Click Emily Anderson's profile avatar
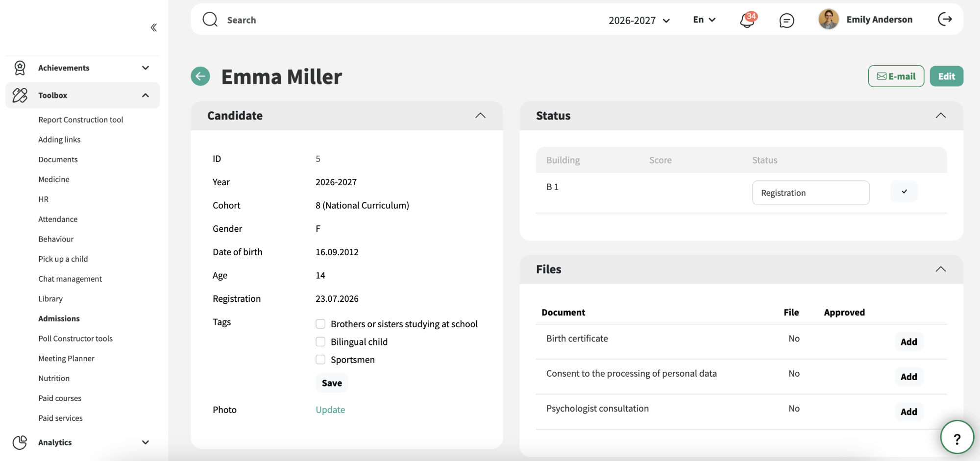Viewport: 980px width, 461px height. coord(829,20)
